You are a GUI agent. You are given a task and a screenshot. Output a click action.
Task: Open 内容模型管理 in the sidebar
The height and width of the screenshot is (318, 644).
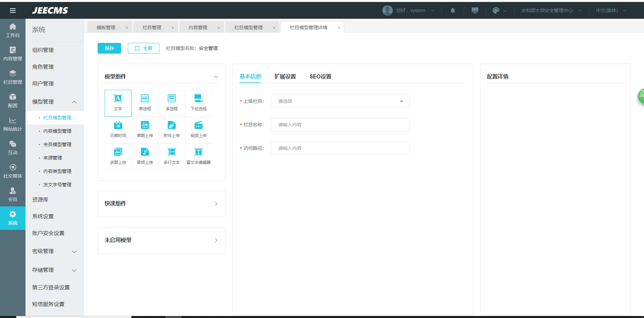click(x=57, y=131)
